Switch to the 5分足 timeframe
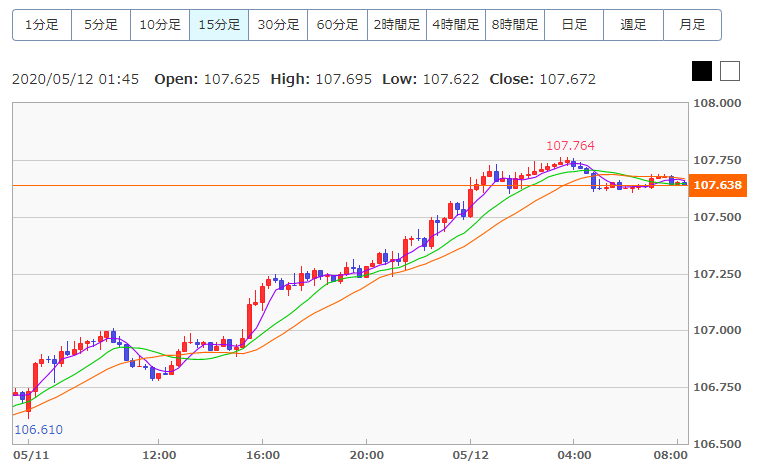This screenshot has width=762, height=467. pos(101,24)
